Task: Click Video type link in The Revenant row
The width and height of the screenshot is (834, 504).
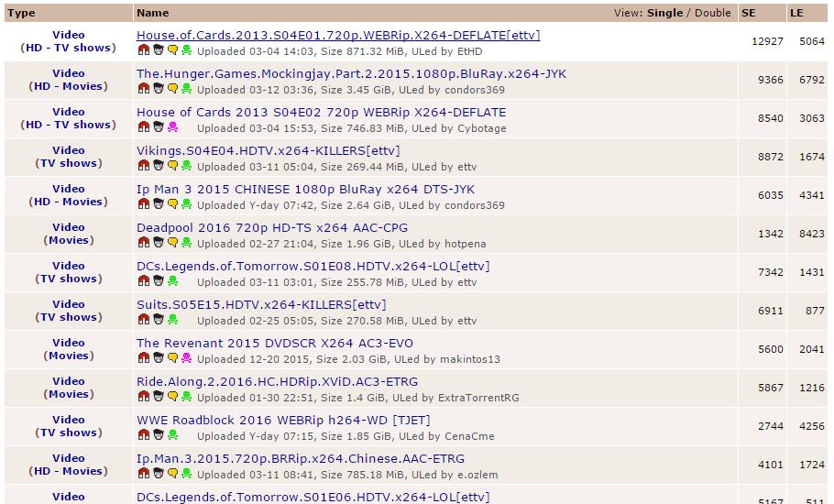Action: [x=68, y=343]
